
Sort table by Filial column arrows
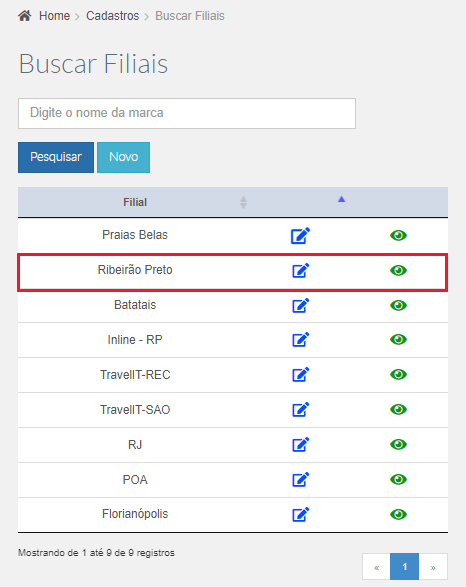tap(243, 203)
